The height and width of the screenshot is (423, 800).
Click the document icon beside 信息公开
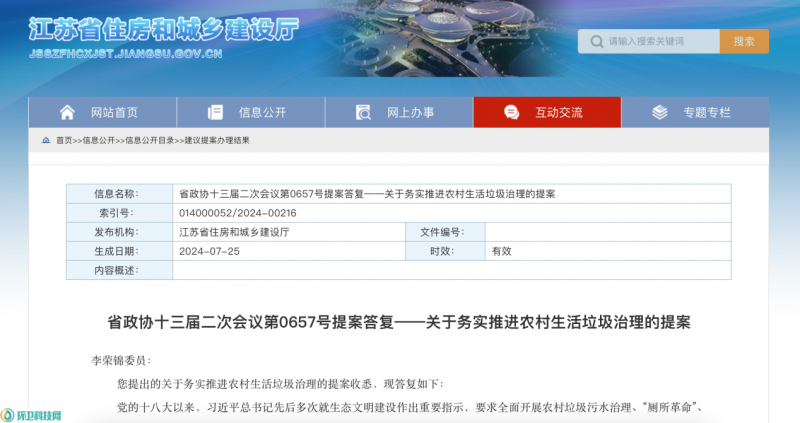215,112
